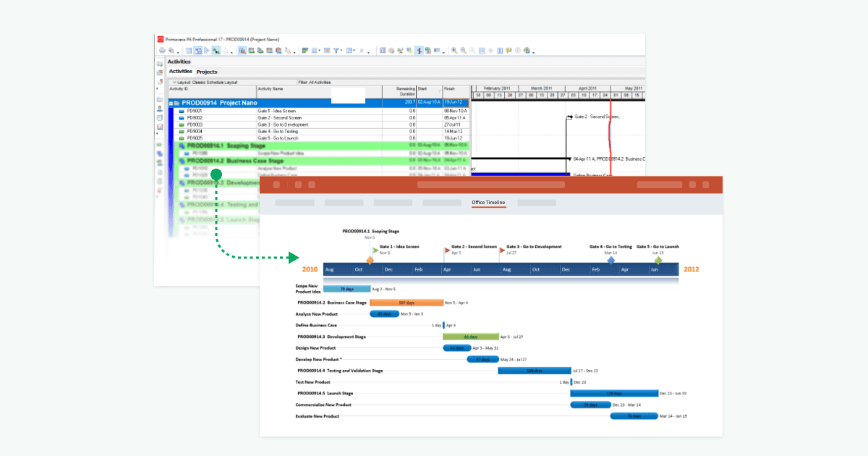
Task: Switch to the Projects tab
Action: pyautogui.click(x=206, y=72)
